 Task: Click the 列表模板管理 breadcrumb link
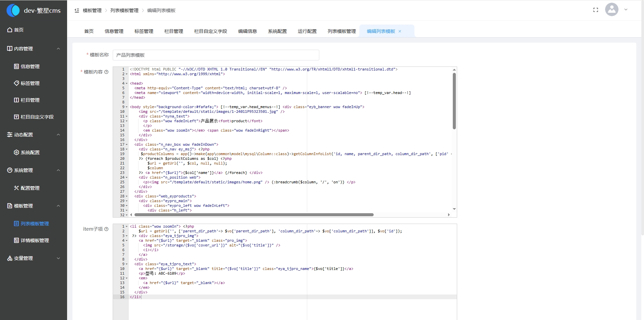[124, 10]
